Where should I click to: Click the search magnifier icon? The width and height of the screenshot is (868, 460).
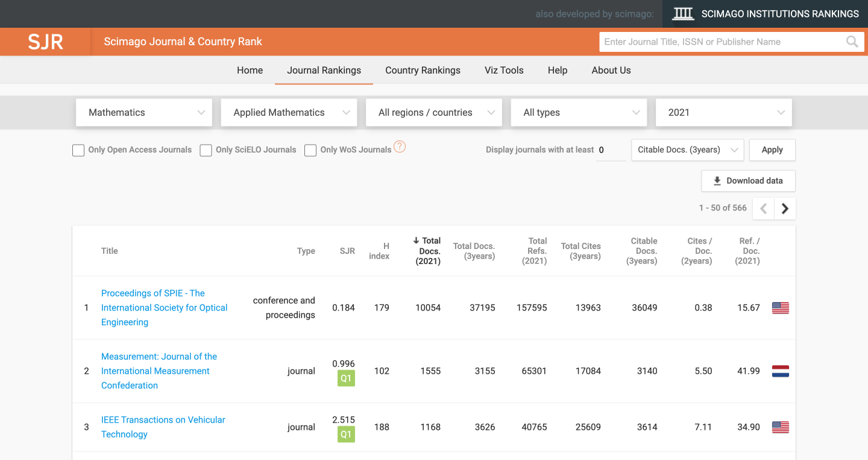(852, 42)
